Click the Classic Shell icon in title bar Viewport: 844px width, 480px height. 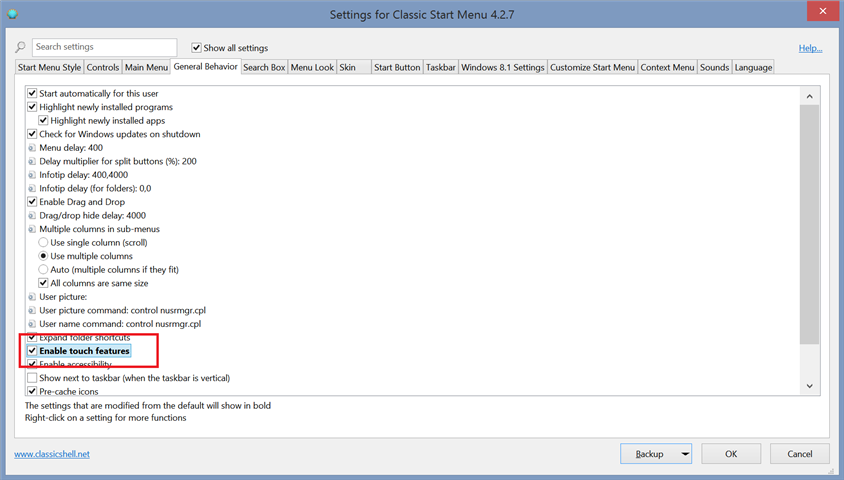12,14
